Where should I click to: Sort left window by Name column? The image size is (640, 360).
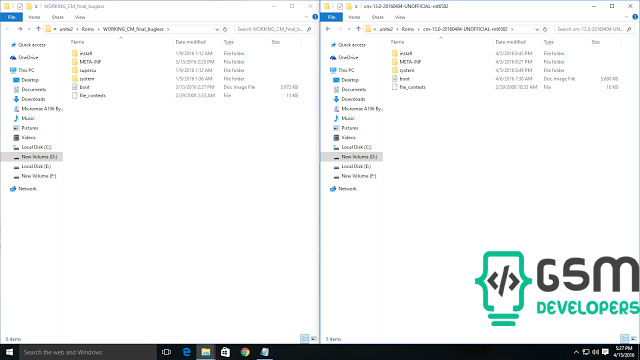[x=78, y=42]
